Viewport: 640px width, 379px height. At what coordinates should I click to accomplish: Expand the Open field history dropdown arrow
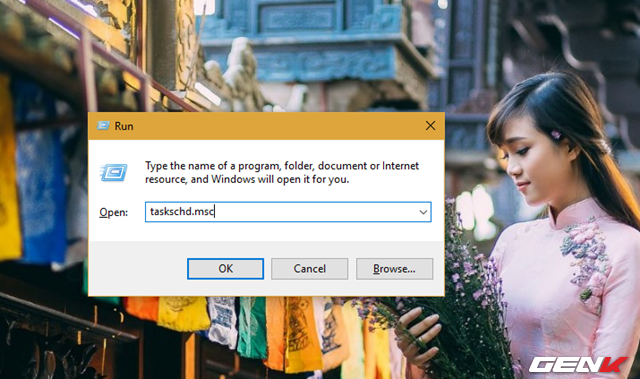pyautogui.click(x=423, y=212)
